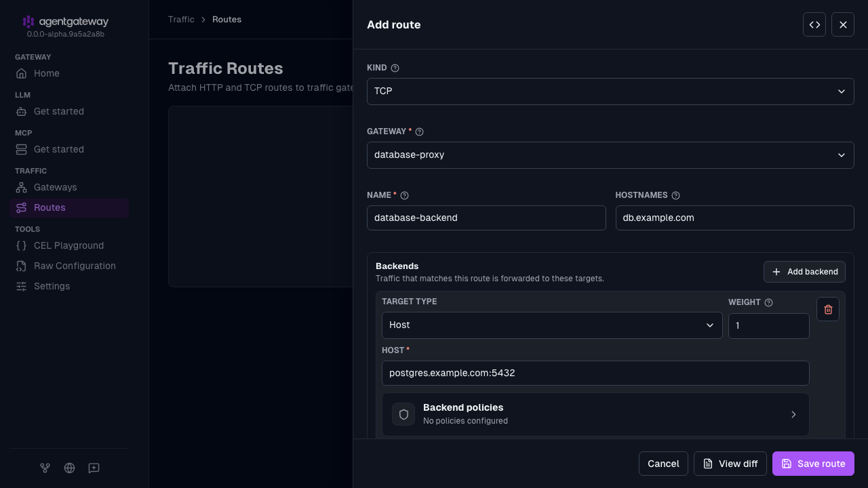Open Settings in sidebar
This screenshot has height=488, width=868.
point(68,286)
